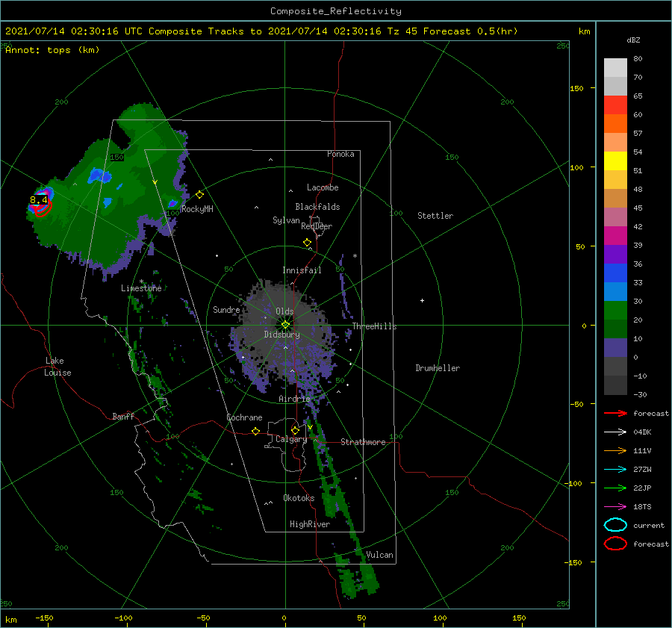Click the Lacombe city label

click(x=323, y=187)
